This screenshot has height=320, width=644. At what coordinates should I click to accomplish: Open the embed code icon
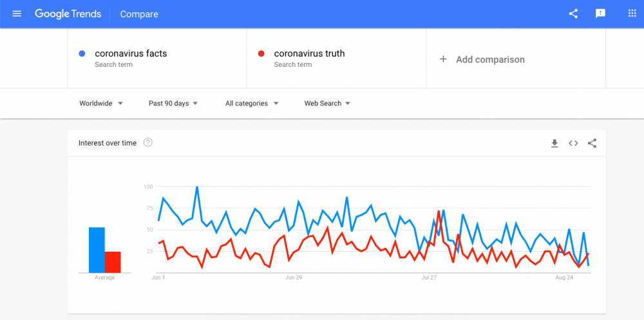573,144
